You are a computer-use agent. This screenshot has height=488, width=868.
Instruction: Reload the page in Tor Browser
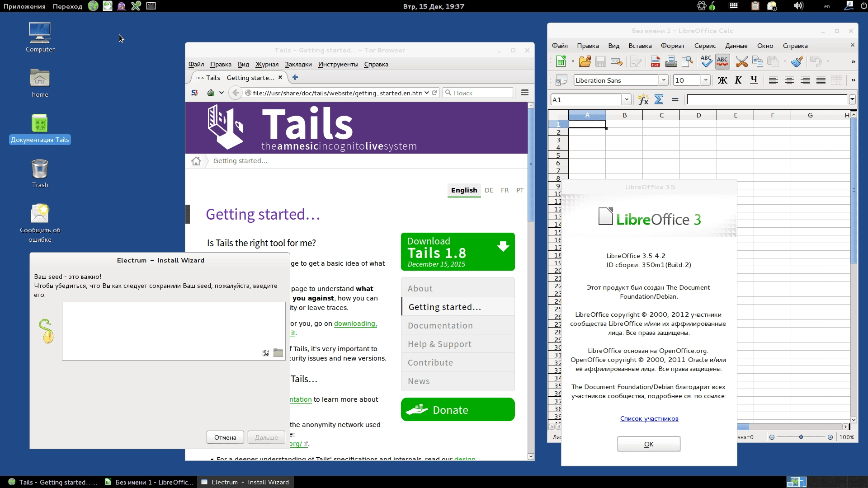pos(434,93)
